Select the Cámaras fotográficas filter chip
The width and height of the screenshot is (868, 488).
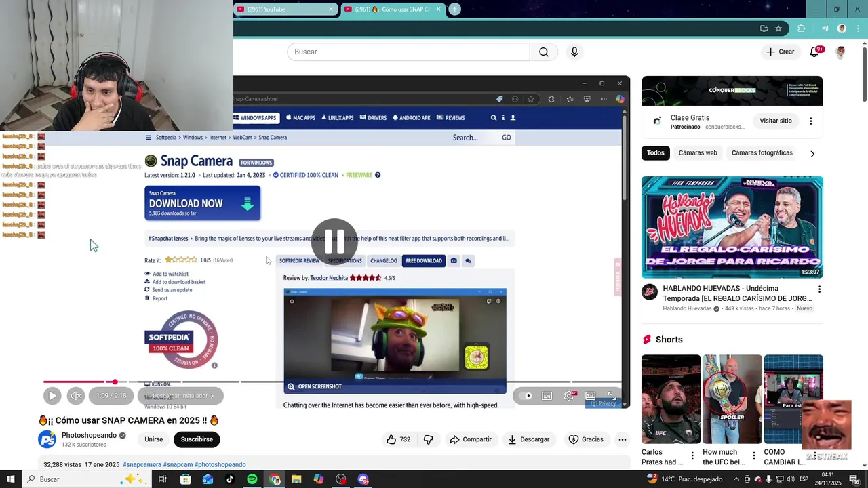point(762,153)
